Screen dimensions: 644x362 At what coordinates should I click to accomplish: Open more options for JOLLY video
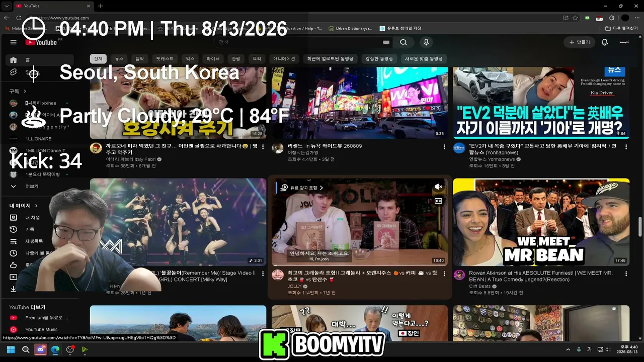click(x=444, y=274)
